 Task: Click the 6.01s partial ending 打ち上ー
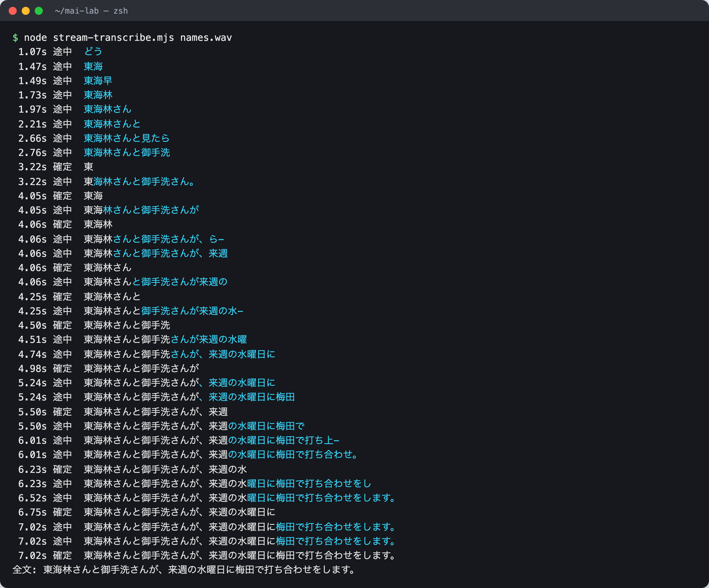[179, 440]
